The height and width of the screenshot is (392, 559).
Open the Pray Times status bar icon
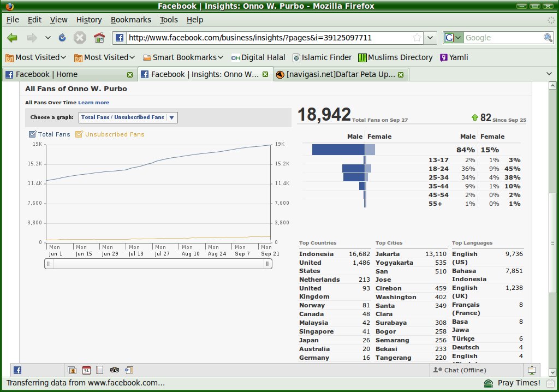click(489, 383)
